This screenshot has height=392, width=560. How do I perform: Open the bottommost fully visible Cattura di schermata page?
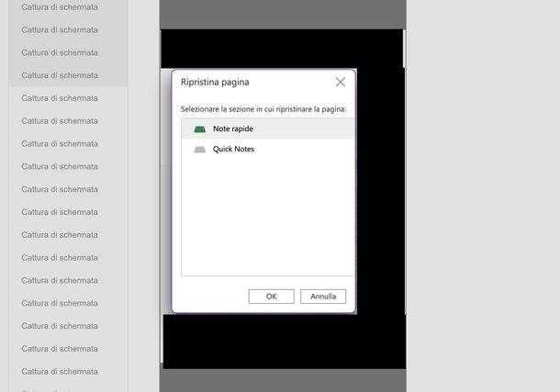click(x=60, y=372)
